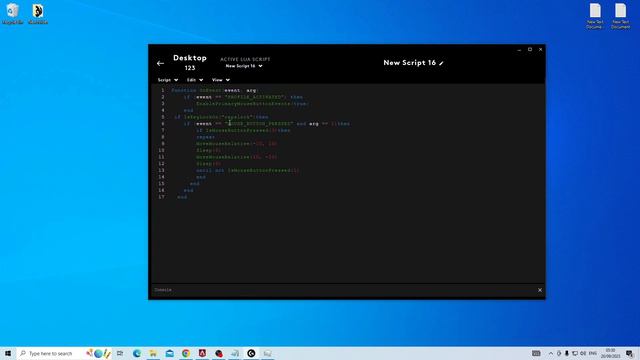The height and width of the screenshot is (360, 640).
Task: Maximize the script editor window
Action: coord(530,49)
